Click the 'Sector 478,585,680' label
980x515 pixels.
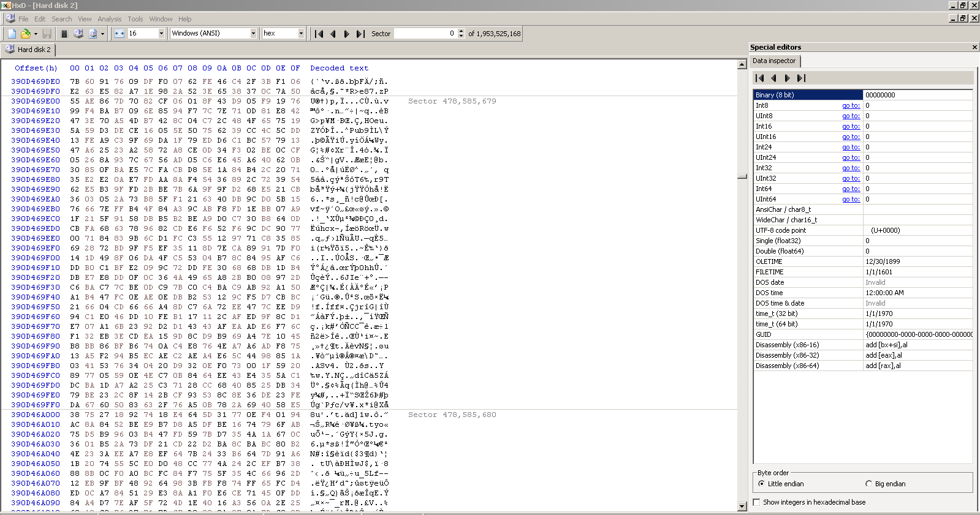pyautogui.click(x=452, y=415)
